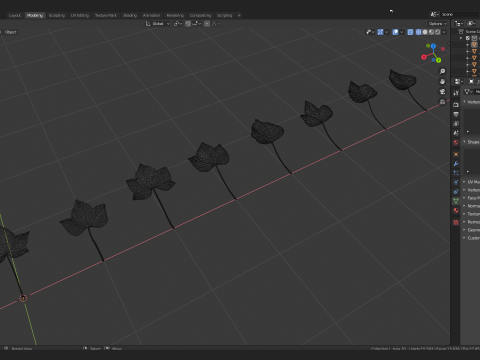The height and width of the screenshot is (360, 480).
Task: Open shading options dropdown arrow
Action: coord(444,32)
